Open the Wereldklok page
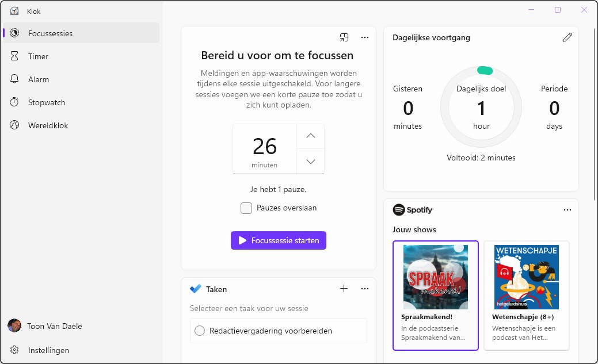The image size is (598, 364). (x=81, y=125)
